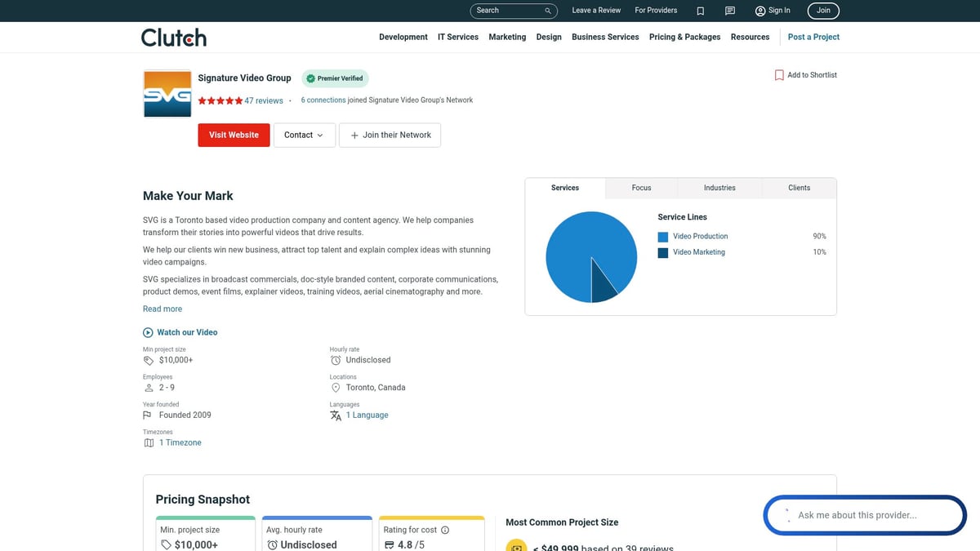Viewport: 980px width, 551px height.
Task: Click the play icon beside Watch our Video
Action: tap(148, 332)
